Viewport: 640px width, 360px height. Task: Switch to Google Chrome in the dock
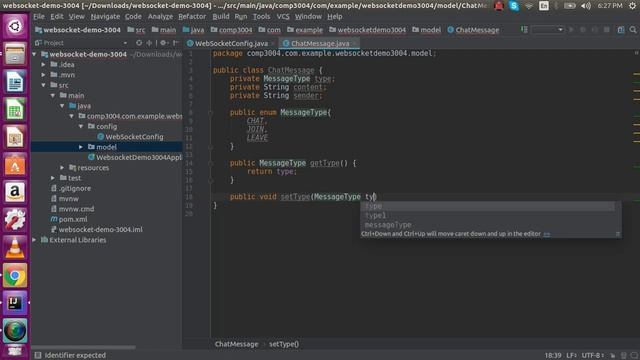(15, 276)
